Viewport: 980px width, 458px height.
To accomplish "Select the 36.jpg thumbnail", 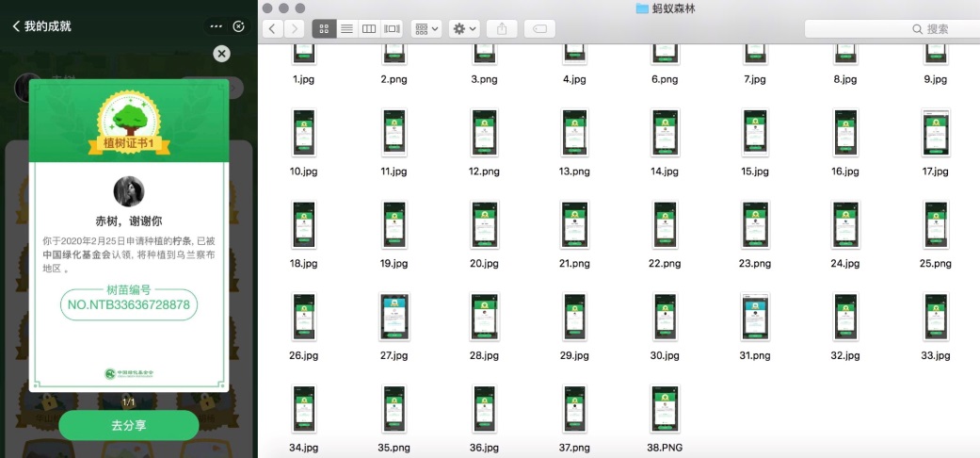I will coord(485,409).
